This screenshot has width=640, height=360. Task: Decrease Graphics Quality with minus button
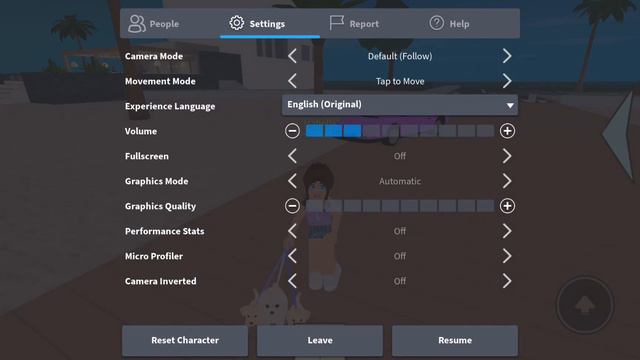(x=292, y=206)
